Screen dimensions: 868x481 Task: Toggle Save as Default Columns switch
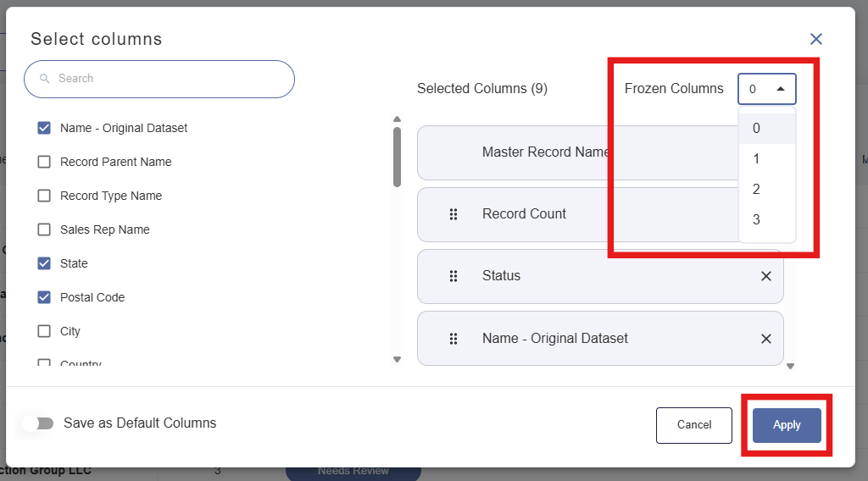coord(38,423)
